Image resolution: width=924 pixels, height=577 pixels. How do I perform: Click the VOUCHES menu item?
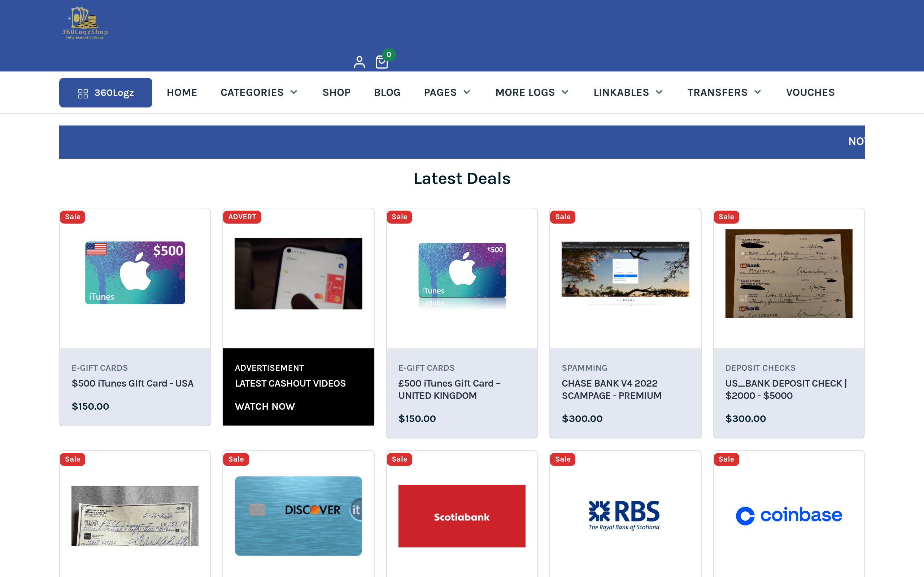coord(810,92)
